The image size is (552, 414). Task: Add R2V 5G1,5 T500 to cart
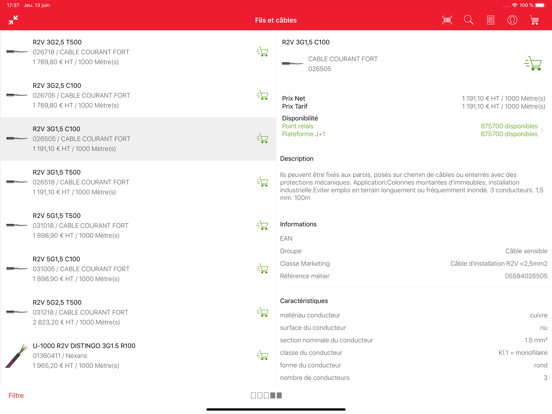[262, 225]
